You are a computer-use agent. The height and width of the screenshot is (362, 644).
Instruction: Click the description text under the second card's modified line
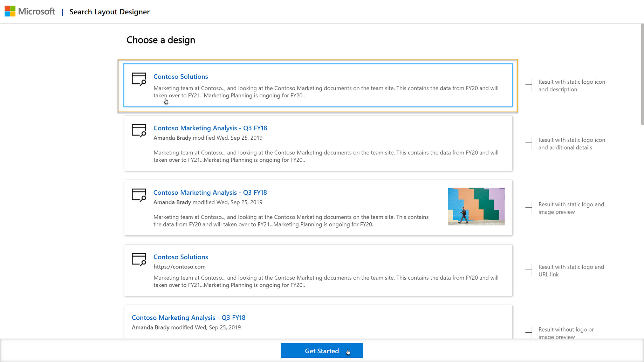coord(326,156)
